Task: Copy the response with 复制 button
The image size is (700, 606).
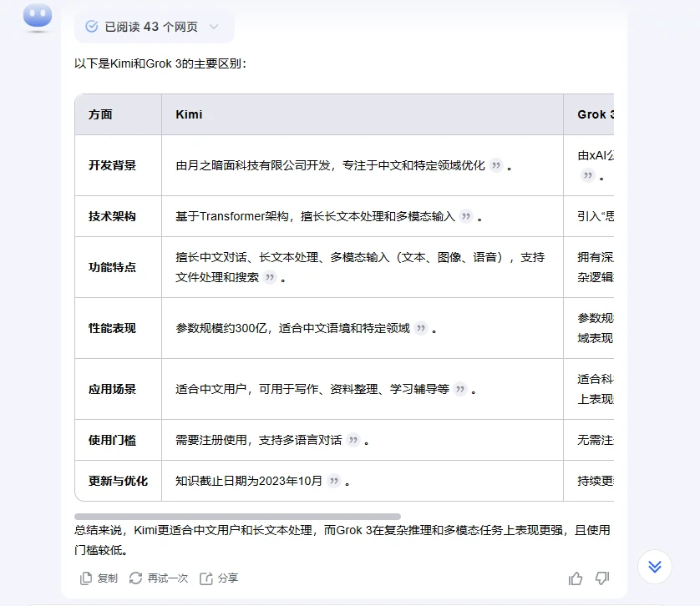Action: (x=99, y=578)
